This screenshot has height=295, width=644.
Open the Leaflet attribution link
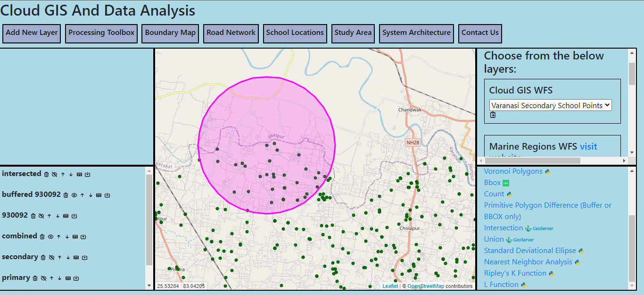(x=390, y=286)
